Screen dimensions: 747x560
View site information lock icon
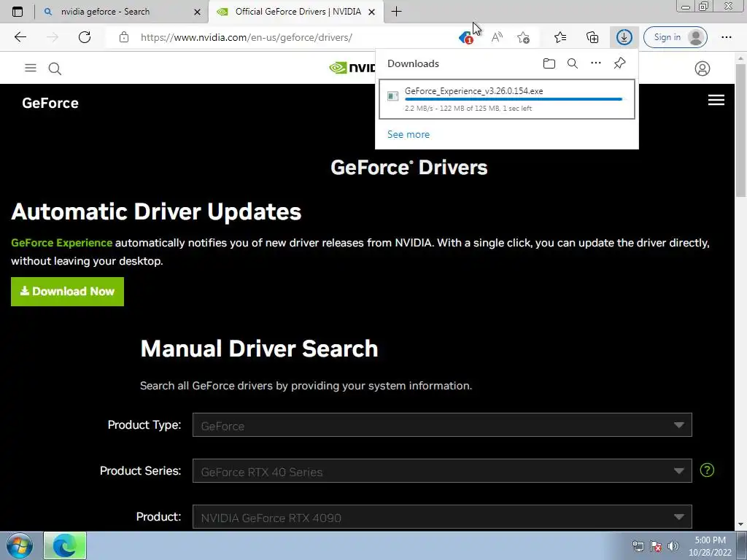tap(124, 37)
